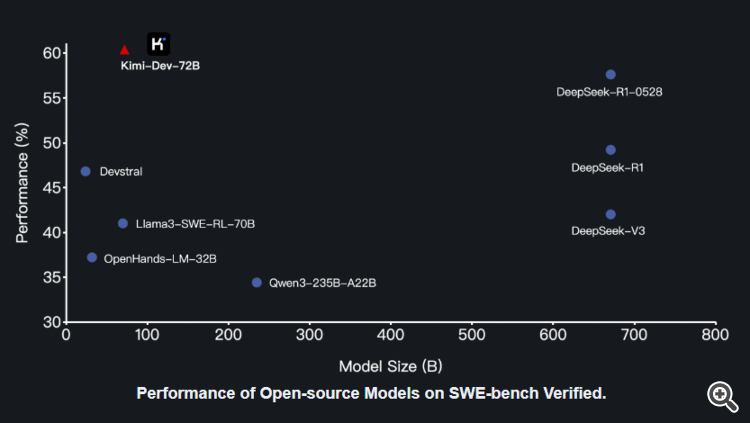Viewport: 750px width, 423px height.
Task: Select the OpenHands-LM-32B data point dot
Action: point(92,258)
